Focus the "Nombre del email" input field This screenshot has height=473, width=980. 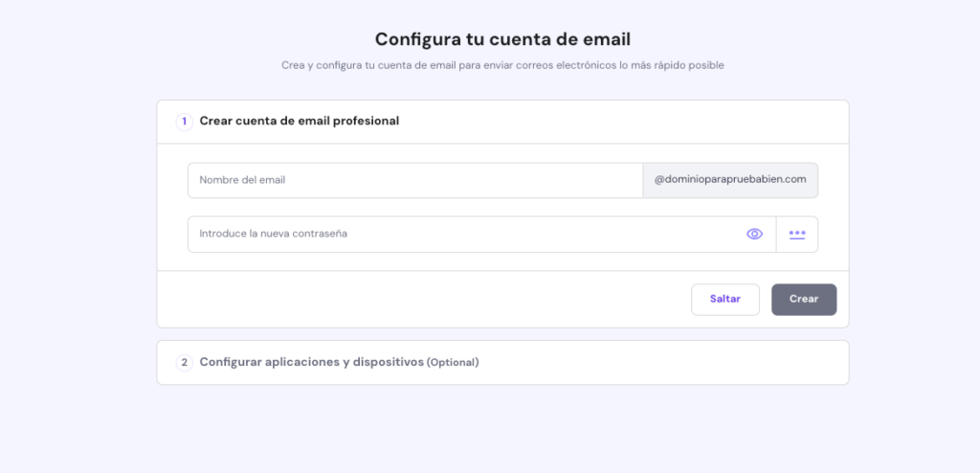[x=414, y=180]
